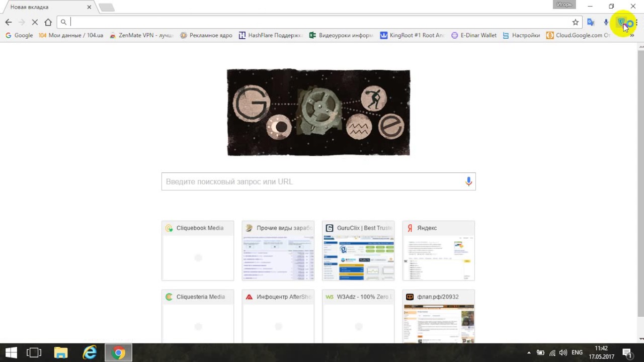Open the Cloud.Google.com bookmark

click(579, 36)
